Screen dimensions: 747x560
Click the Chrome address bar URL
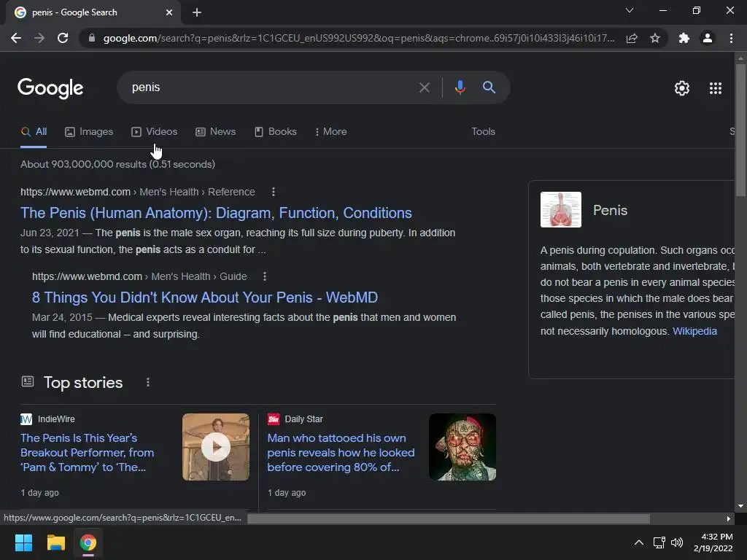pyautogui.click(x=358, y=38)
